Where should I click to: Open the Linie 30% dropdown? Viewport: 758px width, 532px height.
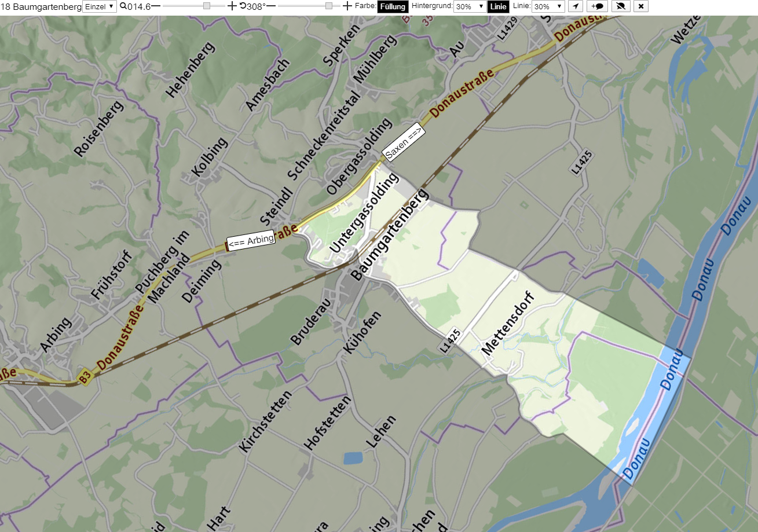click(548, 6)
